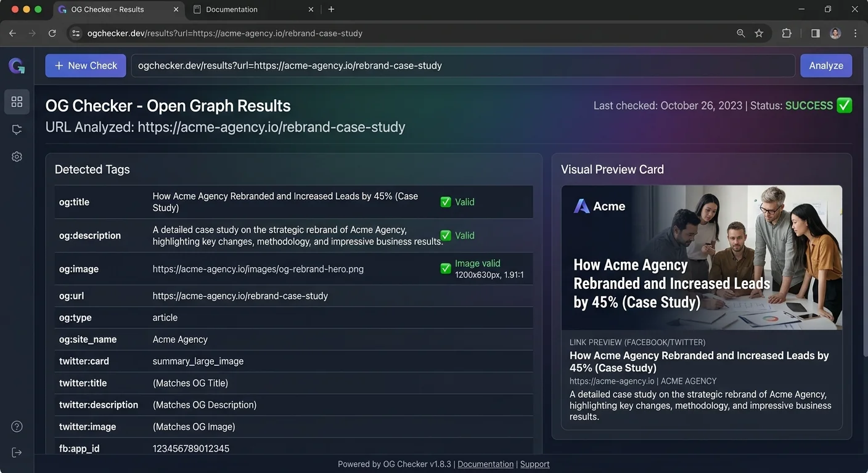Click '(Matches OG Description)' value

pyautogui.click(x=205, y=405)
